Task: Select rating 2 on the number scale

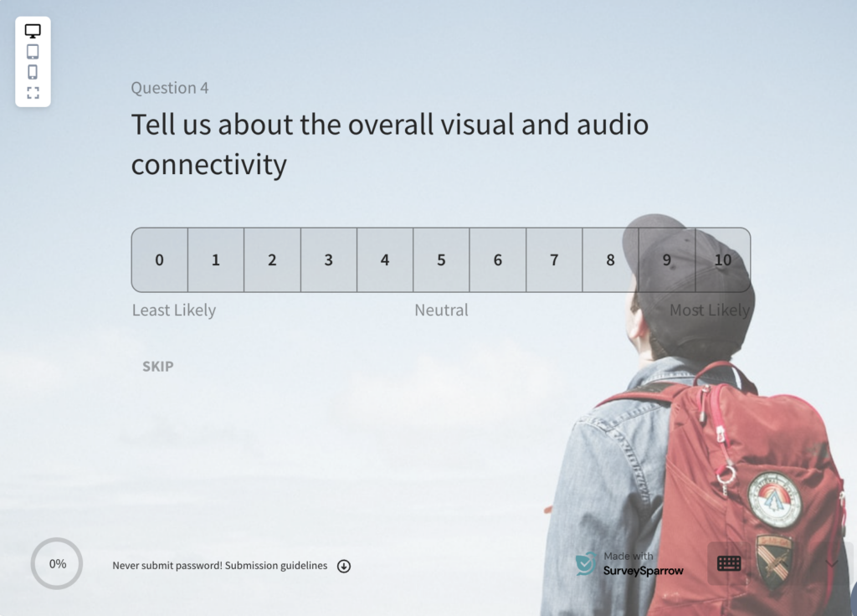Action: [x=272, y=260]
